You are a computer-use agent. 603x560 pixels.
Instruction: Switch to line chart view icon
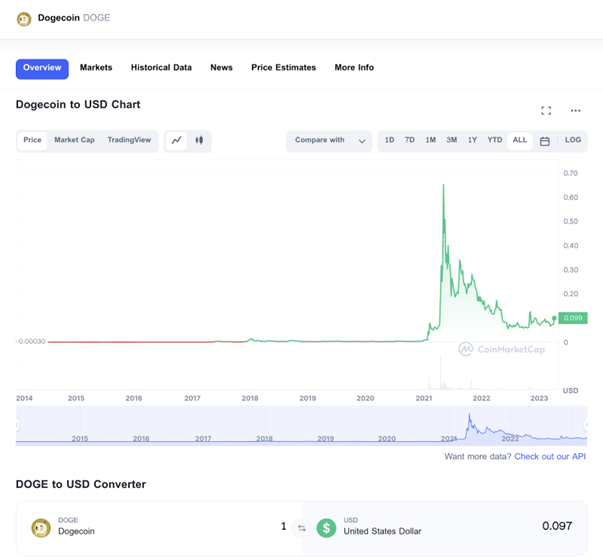click(x=177, y=140)
